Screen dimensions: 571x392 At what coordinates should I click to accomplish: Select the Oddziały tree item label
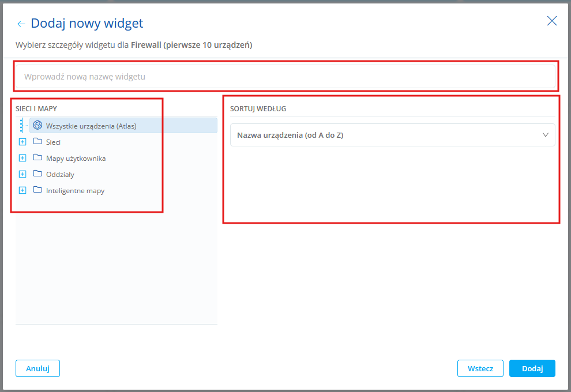[60, 174]
